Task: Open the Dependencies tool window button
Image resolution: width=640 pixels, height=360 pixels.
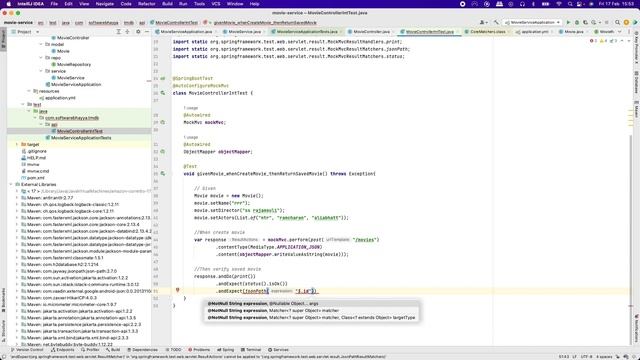Action: [142, 350]
